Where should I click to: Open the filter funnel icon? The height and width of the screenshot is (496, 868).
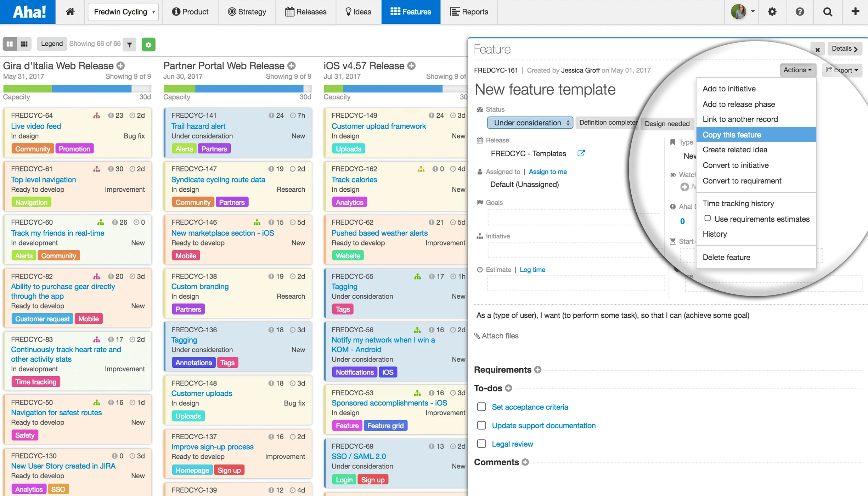(130, 44)
